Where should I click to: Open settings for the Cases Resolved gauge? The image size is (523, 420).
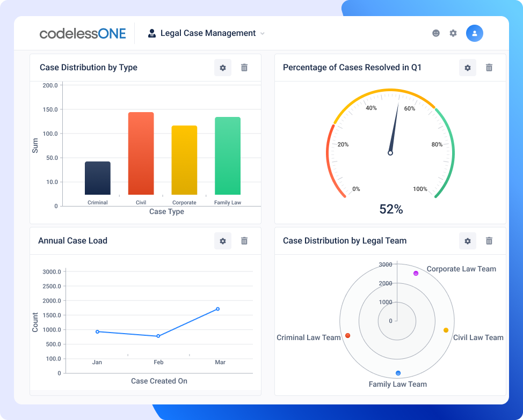pyautogui.click(x=467, y=68)
